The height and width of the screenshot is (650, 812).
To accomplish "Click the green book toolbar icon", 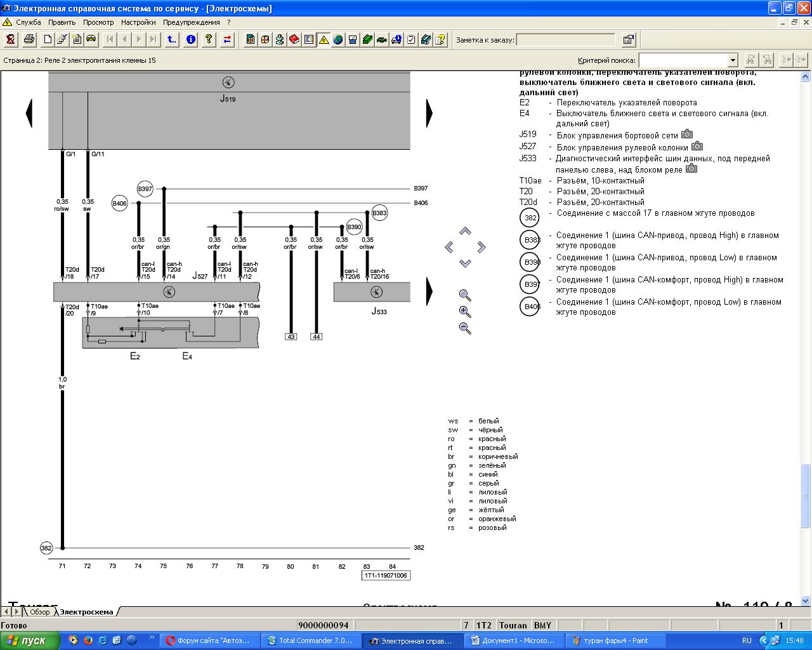I will (x=367, y=39).
